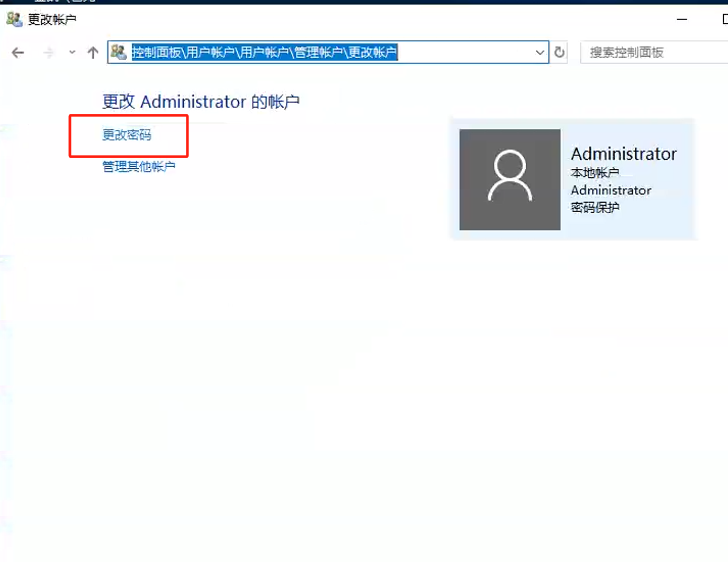The image size is (728, 562).
Task: Refresh the control panel page
Action: (559, 52)
